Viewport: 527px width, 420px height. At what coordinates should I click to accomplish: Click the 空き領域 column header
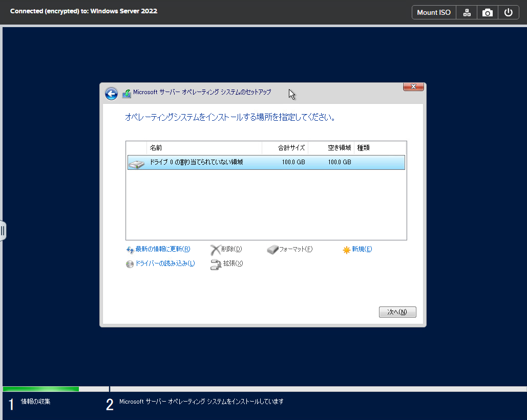tap(331, 148)
